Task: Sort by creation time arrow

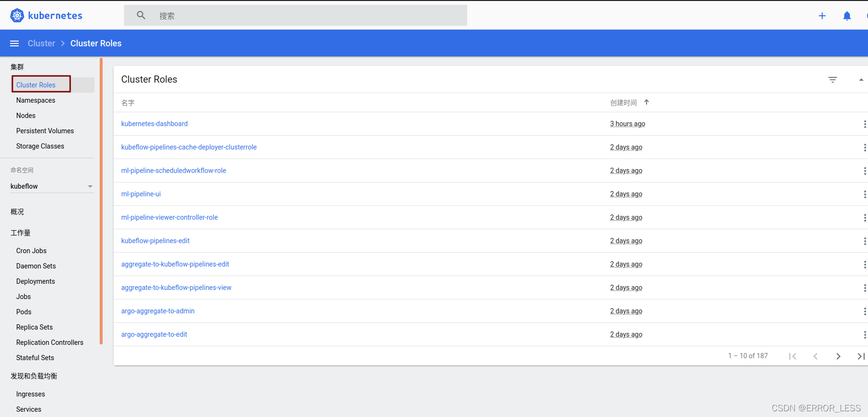Action: tap(647, 102)
